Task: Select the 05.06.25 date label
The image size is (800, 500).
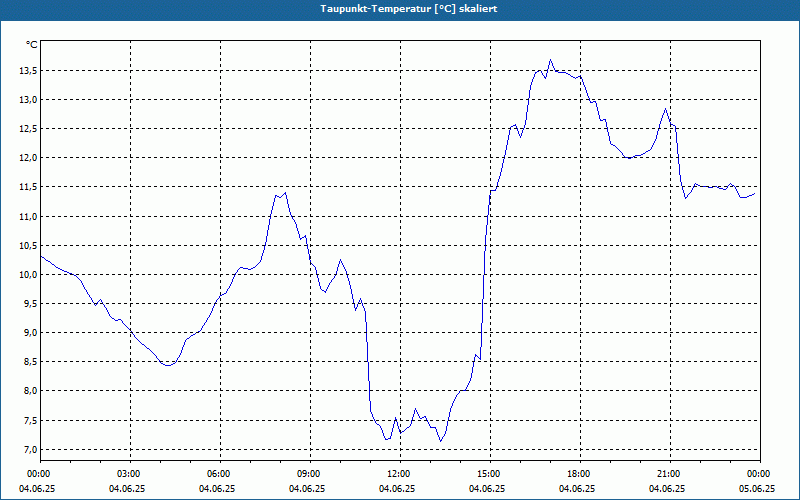Action: pyautogui.click(x=757, y=488)
